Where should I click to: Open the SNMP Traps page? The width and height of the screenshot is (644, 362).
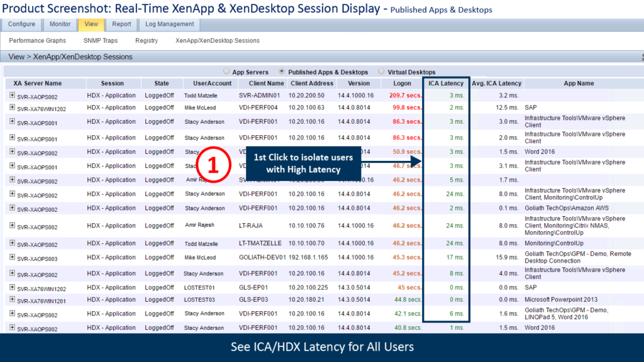tap(100, 40)
